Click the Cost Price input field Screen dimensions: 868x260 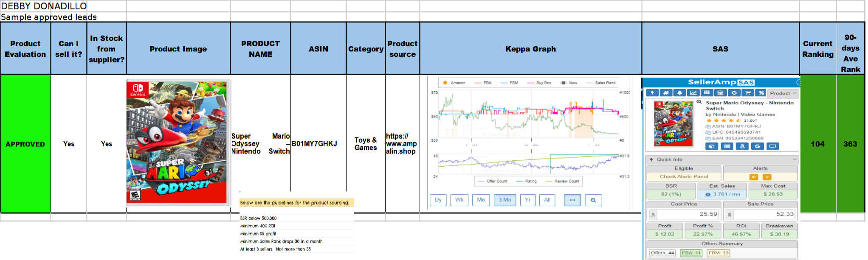pos(688,214)
